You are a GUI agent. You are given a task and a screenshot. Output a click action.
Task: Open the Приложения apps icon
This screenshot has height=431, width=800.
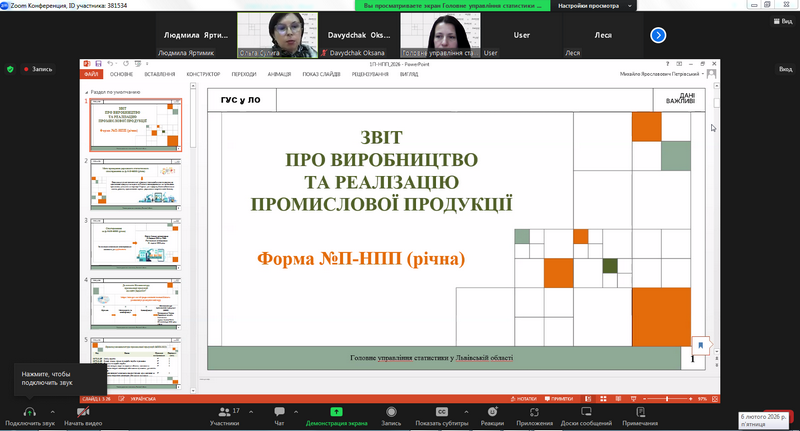pyautogui.click(x=534, y=412)
